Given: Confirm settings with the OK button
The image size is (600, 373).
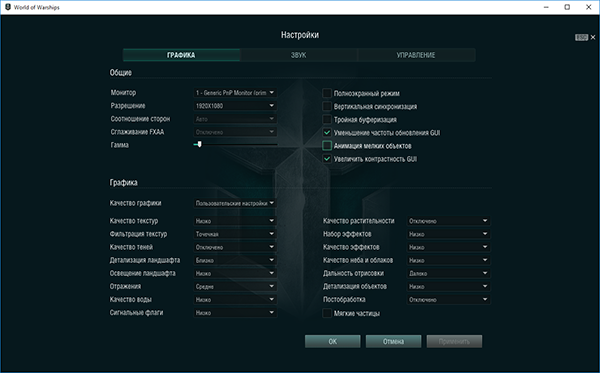Looking at the screenshot, I should coord(333,341).
